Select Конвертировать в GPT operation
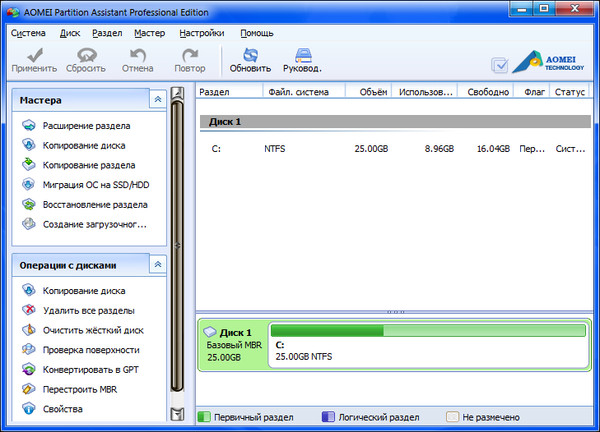The image size is (600, 432). (x=91, y=369)
